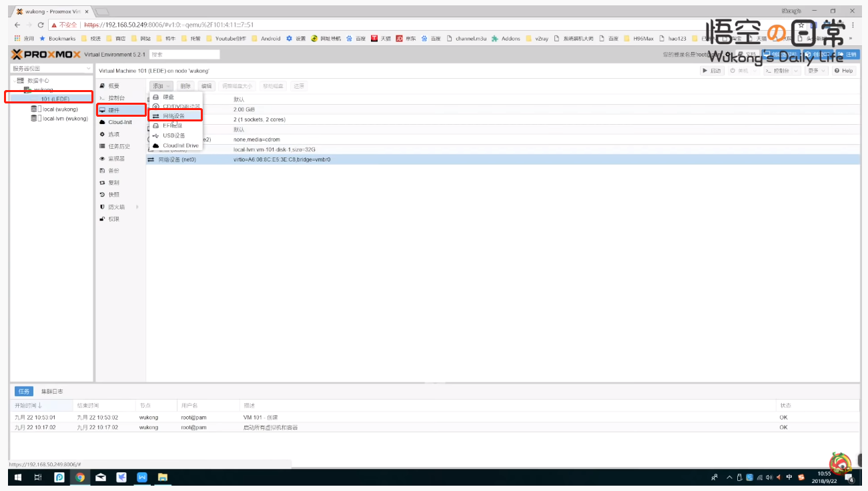Click the Windows Task View icon
Viewport: 868px width, 491px height.
[38, 477]
